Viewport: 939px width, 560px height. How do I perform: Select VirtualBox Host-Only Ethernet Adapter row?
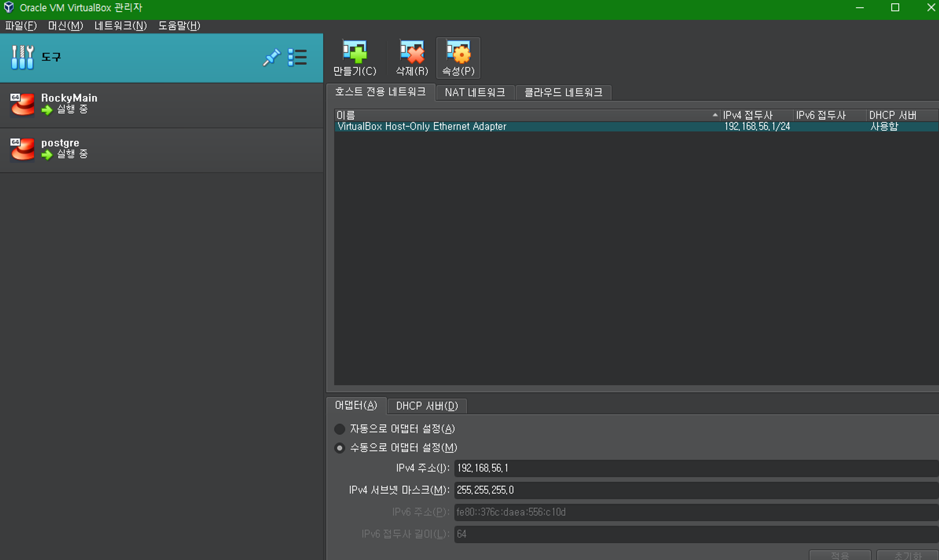(x=636, y=126)
